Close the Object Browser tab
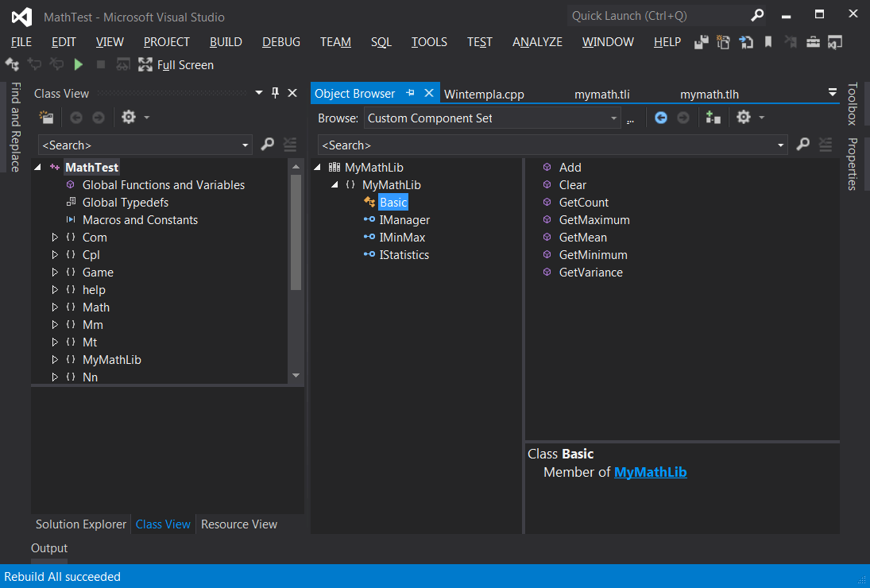This screenshot has height=588, width=870. tap(429, 93)
